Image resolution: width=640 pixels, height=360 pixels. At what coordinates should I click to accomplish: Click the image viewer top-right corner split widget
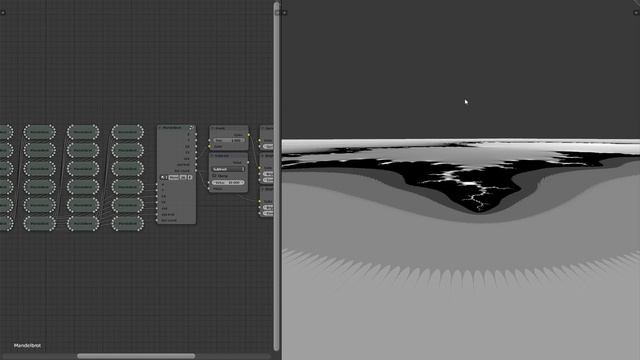coord(636,13)
